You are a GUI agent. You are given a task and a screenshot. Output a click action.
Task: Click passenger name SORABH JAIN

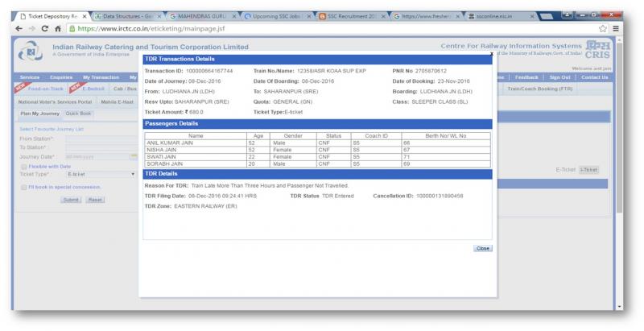point(164,163)
